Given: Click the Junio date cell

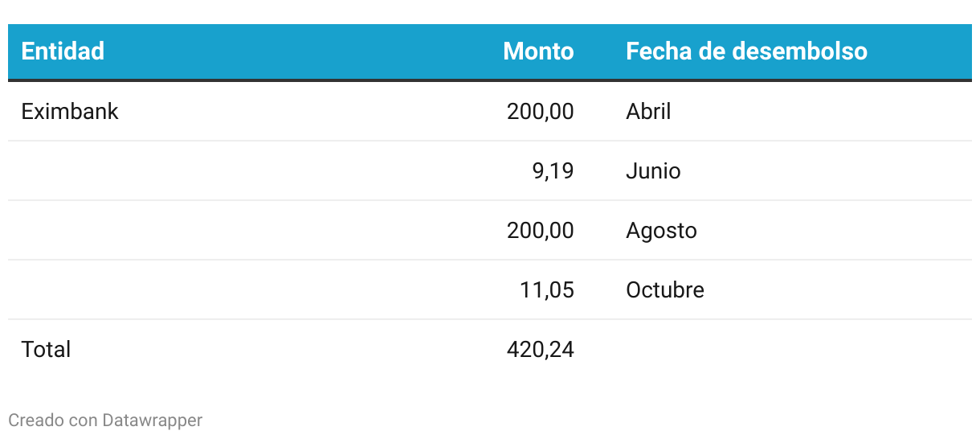Looking at the screenshot, I should 653,171.
